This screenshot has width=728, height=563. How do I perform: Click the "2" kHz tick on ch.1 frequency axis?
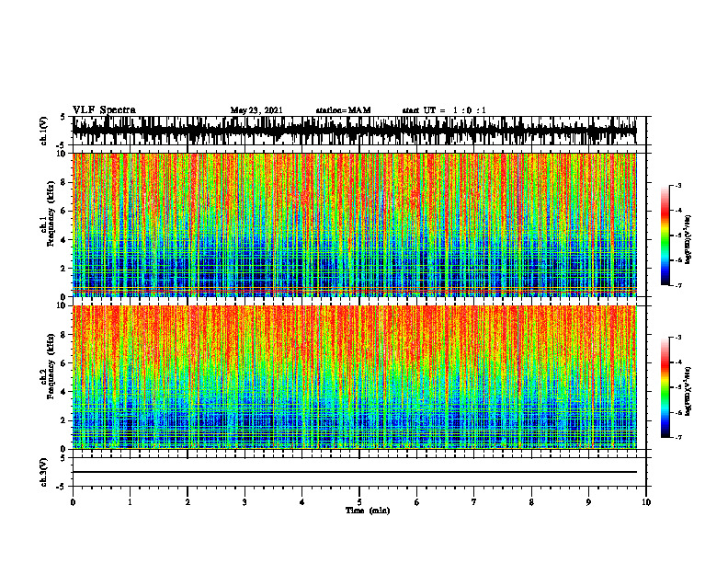tap(63, 268)
